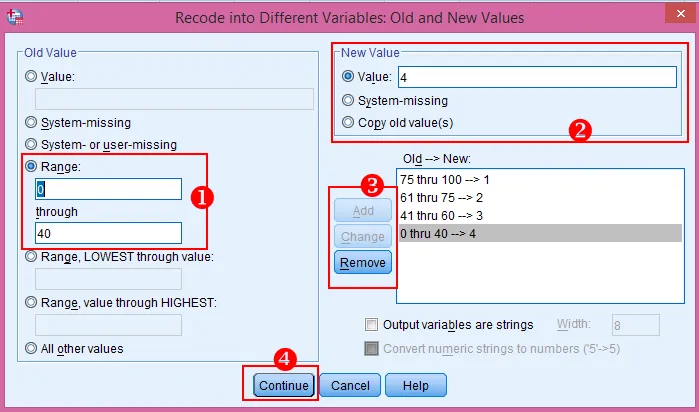Select System- or user-missing radio button

pos(33,144)
